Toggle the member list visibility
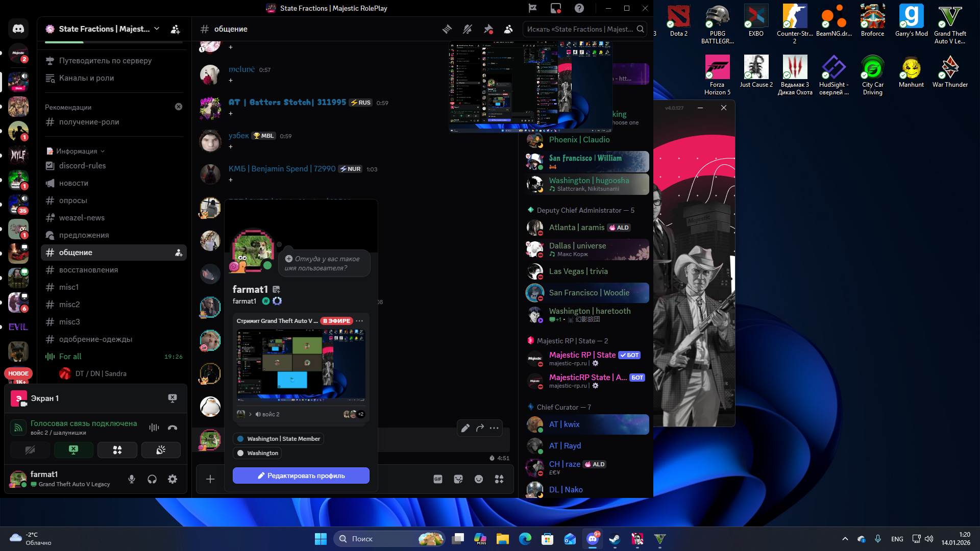Image resolution: width=980 pixels, height=551 pixels. (508, 29)
